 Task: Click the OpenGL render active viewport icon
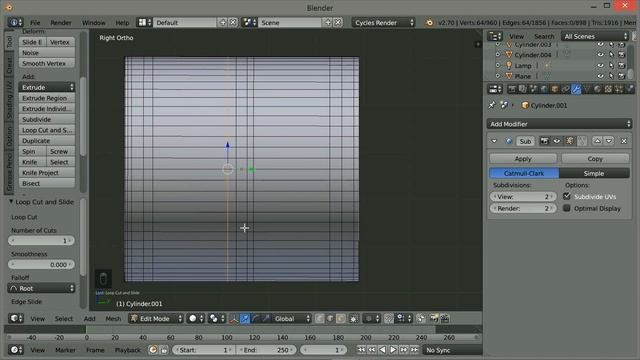pos(434,318)
